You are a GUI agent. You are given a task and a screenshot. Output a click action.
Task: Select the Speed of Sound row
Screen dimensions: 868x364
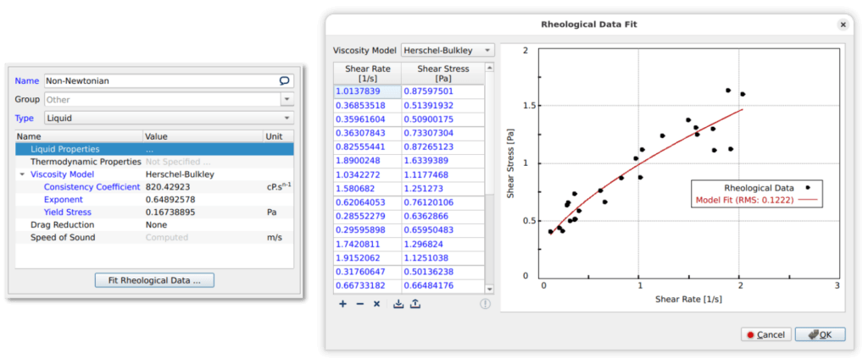(154, 237)
